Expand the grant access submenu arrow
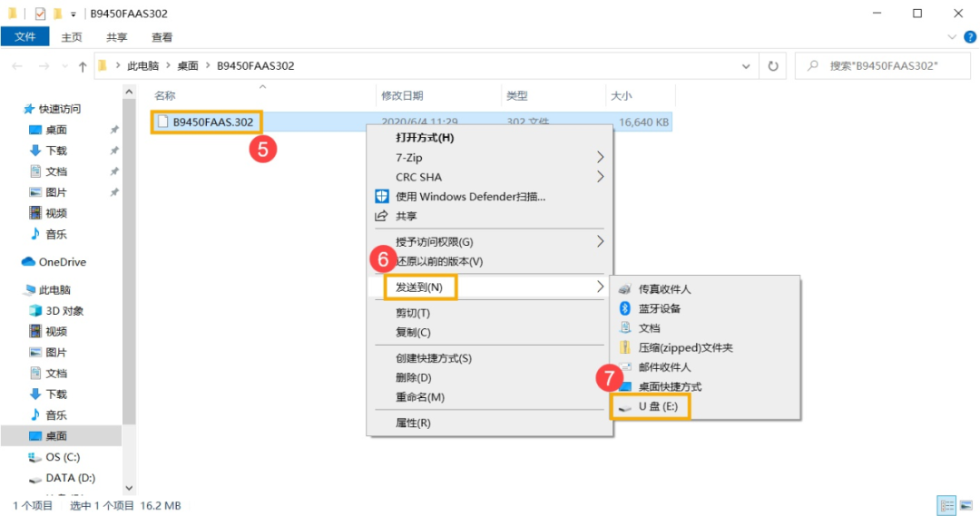The height and width of the screenshot is (516, 980). [600, 241]
